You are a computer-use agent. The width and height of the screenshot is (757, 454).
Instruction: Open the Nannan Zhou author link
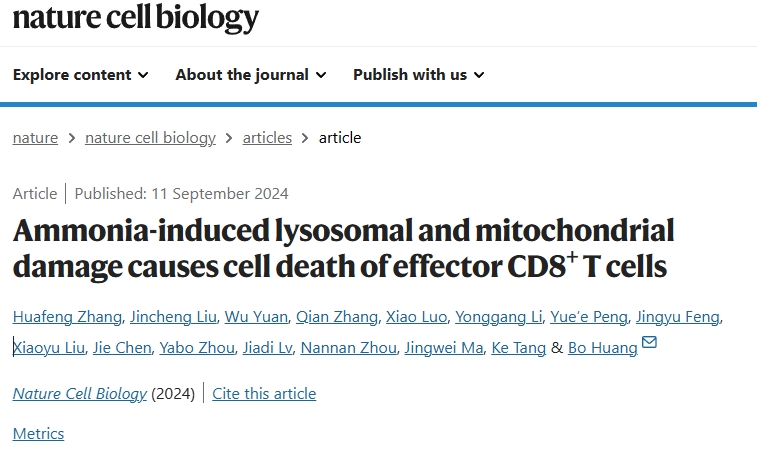(348, 348)
